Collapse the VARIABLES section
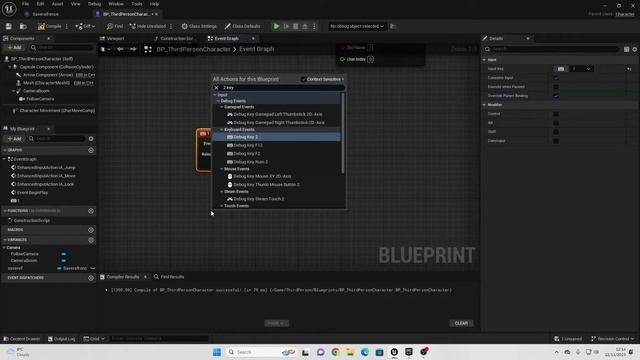This screenshot has height=360, width=640. pos(5,240)
